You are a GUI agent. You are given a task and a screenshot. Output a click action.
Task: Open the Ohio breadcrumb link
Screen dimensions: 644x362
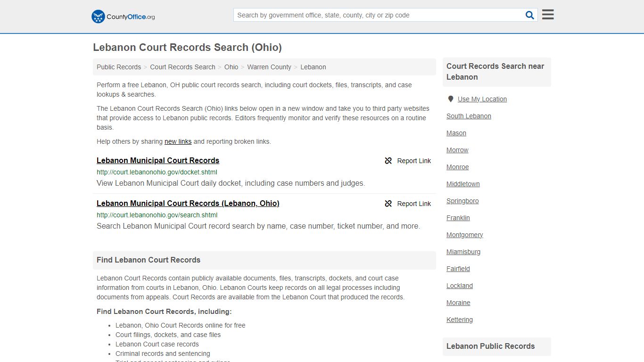(x=231, y=67)
